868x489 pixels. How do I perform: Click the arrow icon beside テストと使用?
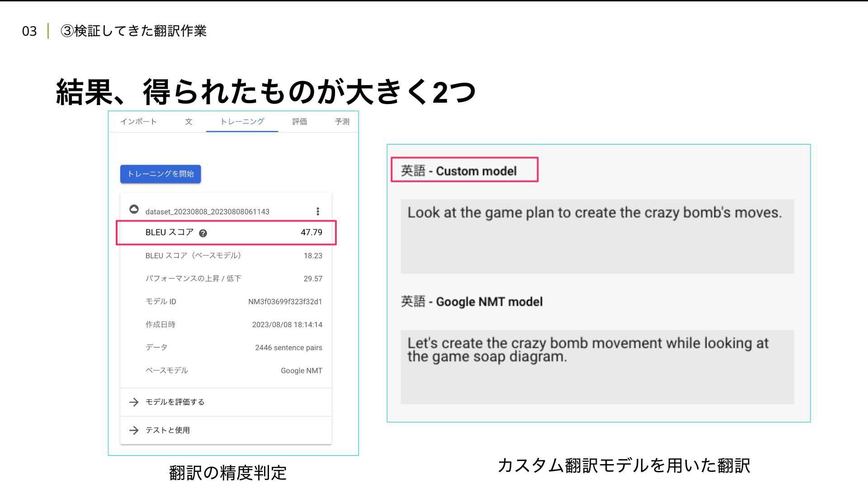point(134,430)
